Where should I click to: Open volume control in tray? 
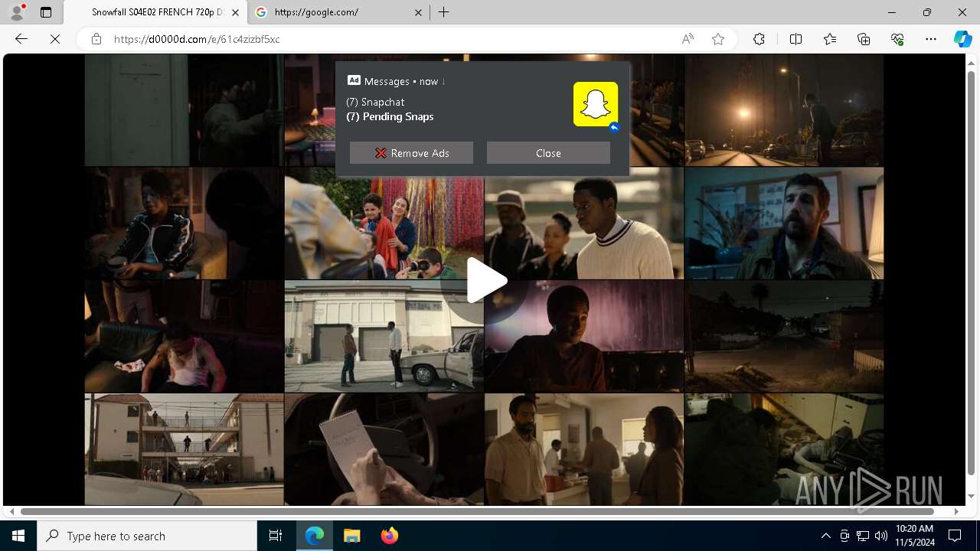tap(881, 536)
